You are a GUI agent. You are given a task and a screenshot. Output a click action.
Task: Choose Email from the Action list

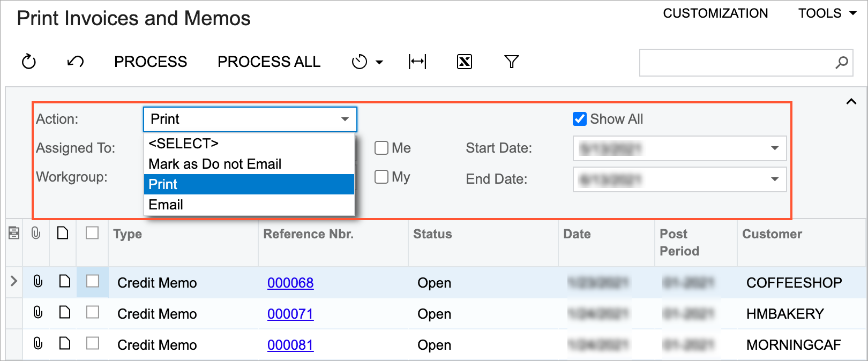166,205
